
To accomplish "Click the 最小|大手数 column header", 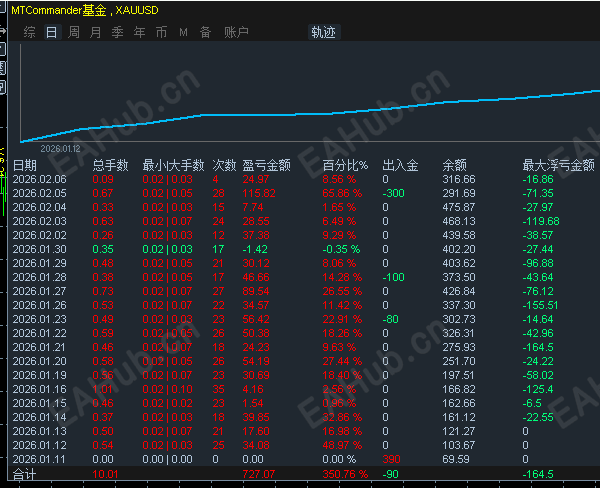I will click(x=173, y=165).
